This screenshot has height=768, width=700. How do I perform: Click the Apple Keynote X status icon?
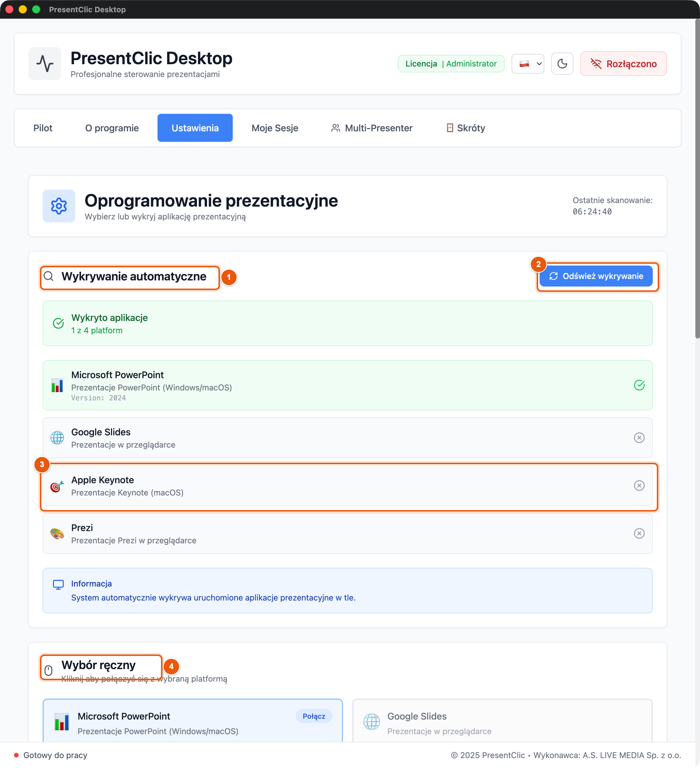click(x=639, y=486)
